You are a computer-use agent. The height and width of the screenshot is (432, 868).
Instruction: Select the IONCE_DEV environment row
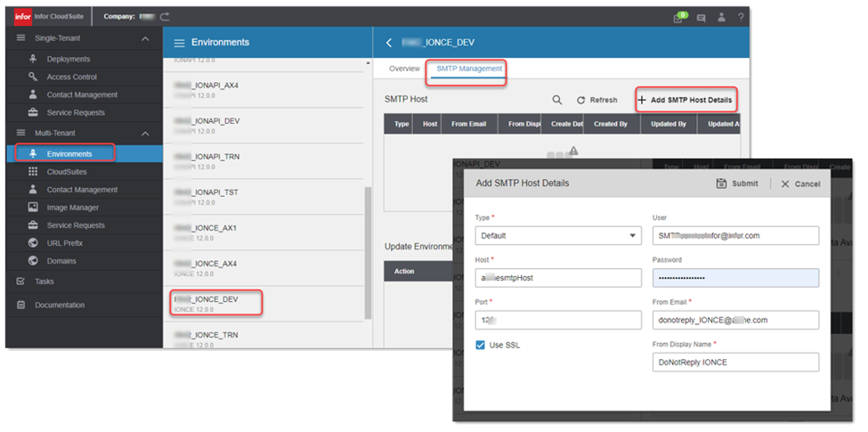264,304
